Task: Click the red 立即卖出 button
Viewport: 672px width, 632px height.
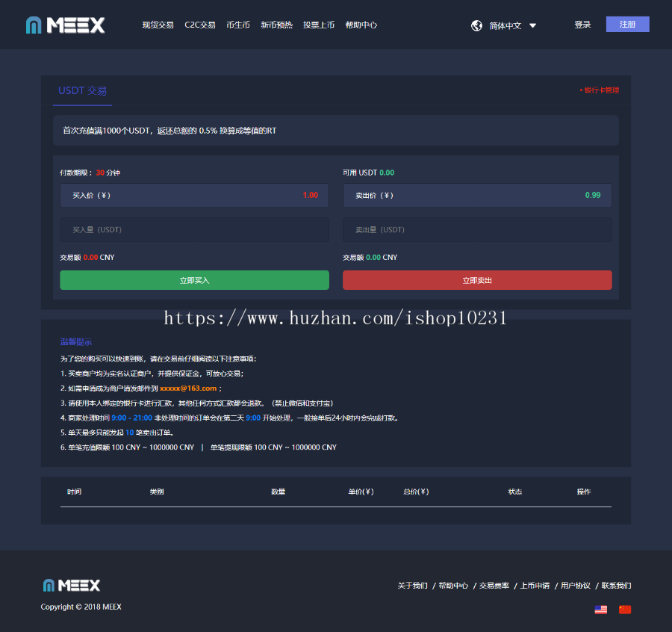Action: point(477,280)
